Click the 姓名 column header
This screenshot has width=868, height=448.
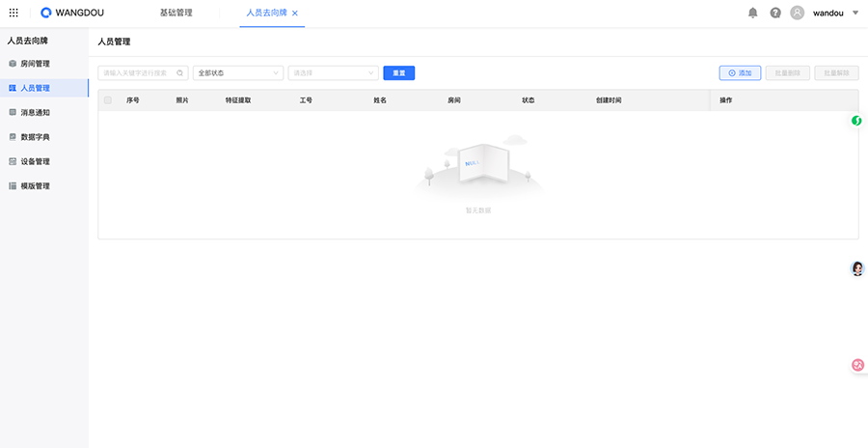[380, 100]
